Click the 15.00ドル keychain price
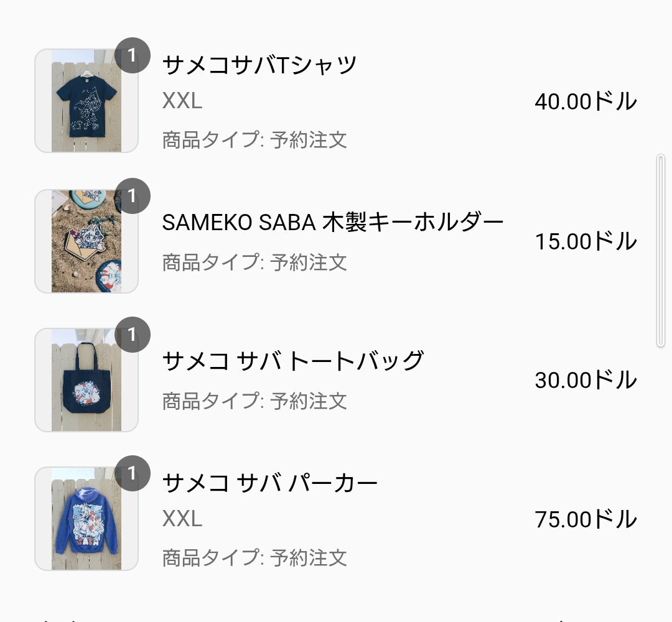 [x=586, y=241]
